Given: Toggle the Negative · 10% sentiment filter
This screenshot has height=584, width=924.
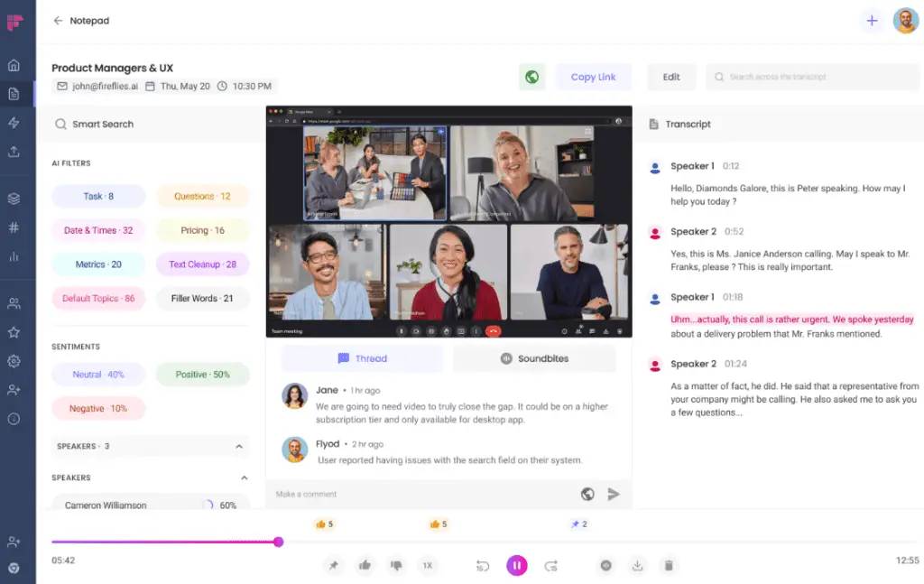Looking at the screenshot, I should coord(98,408).
